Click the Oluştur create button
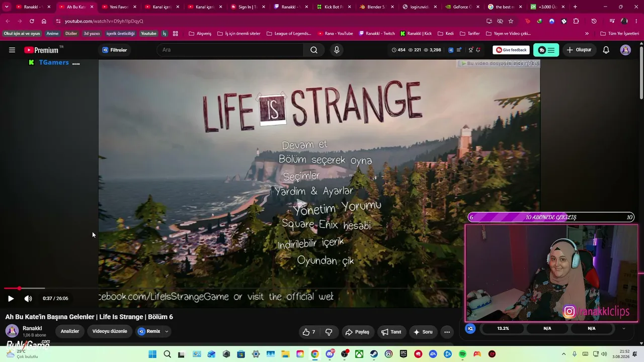This screenshot has height=362, width=644. 579,50
